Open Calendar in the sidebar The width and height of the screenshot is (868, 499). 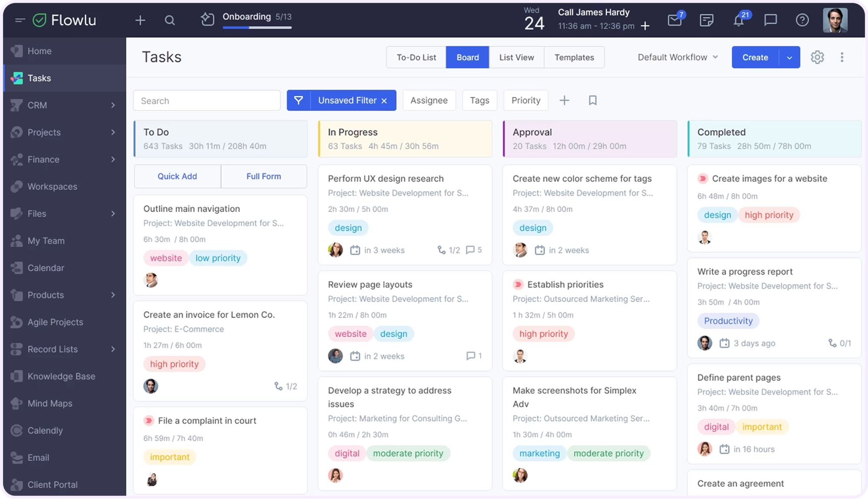64,268
